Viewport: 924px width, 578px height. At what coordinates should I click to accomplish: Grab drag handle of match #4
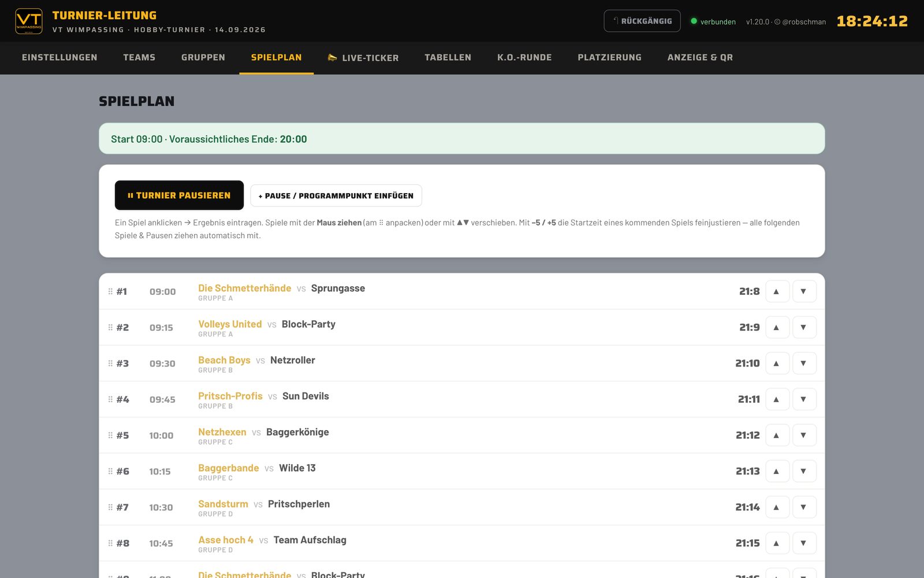pos(110,399)
